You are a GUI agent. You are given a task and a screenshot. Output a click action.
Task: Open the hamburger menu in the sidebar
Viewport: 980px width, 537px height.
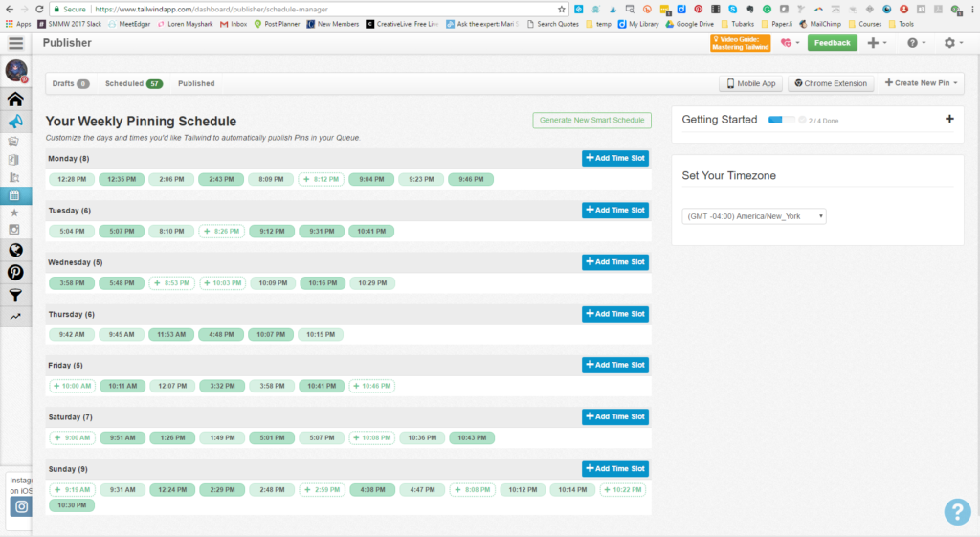(15, 43)
